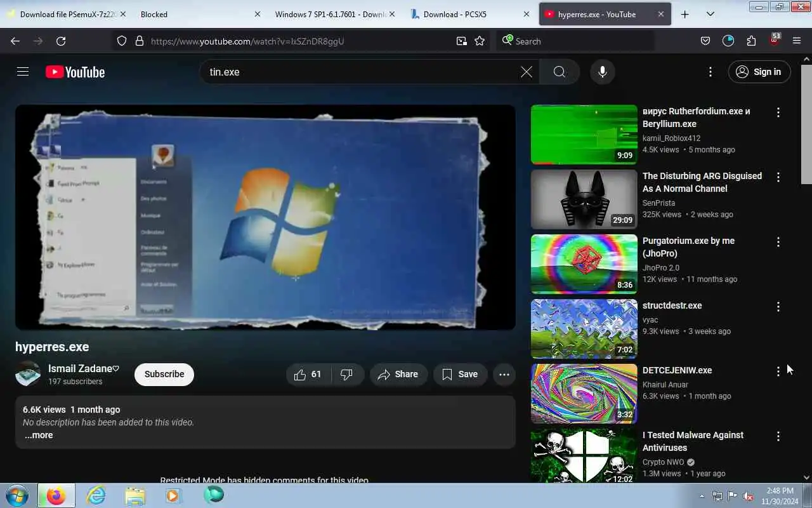Open options menu for structdestr.exe video

click(778, 307)
